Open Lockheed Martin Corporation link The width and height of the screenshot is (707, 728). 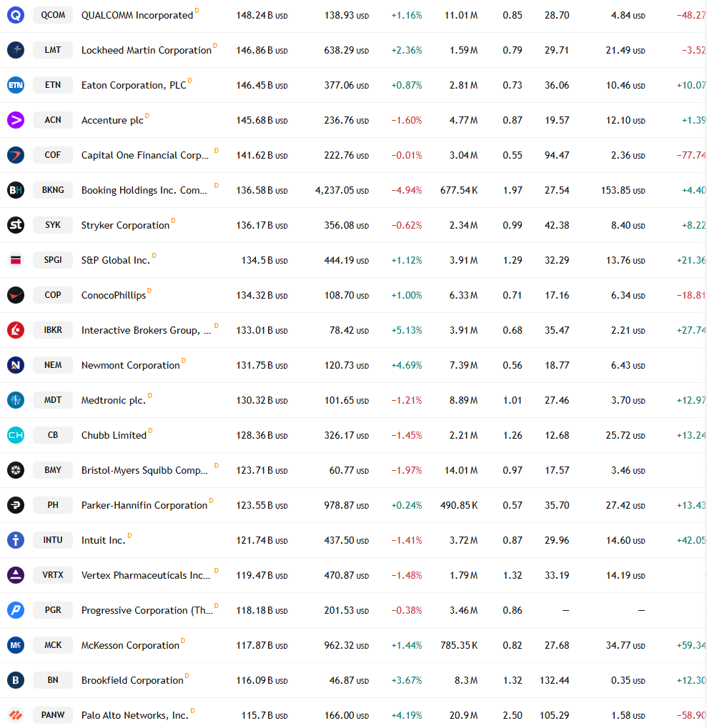coord(147,50)
